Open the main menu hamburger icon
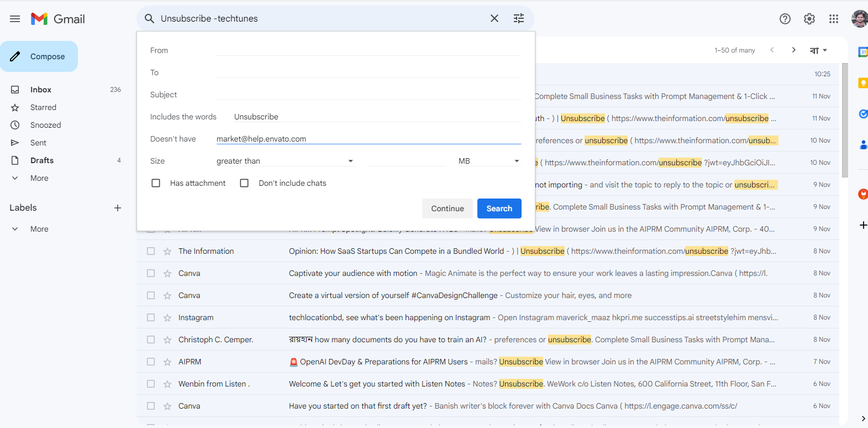The width and height of the screenshot is (868, 428). (x=15, y=19)
